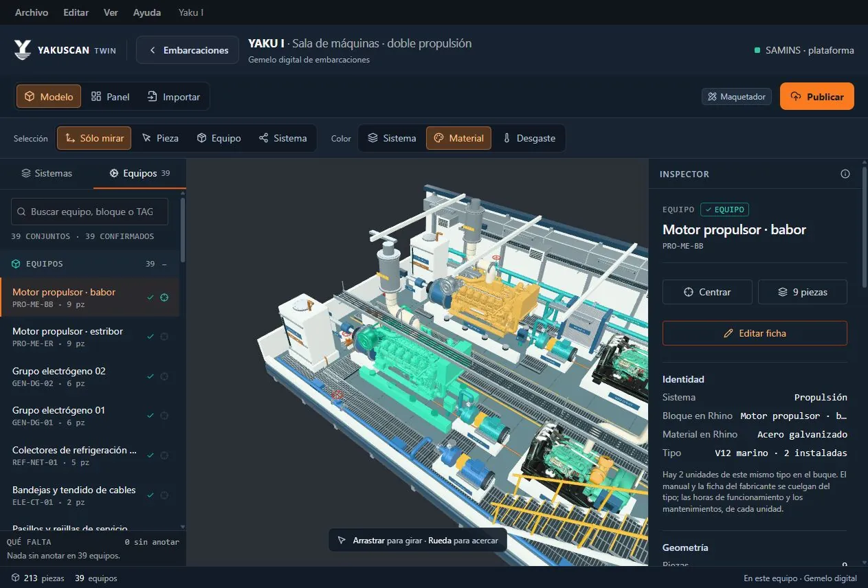
Task: Click the magnifier icon in the search box
Action: (x=21, y=212)
